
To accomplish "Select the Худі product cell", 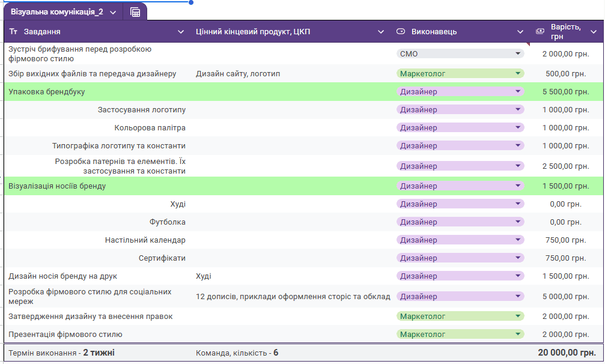I will click(292, 276).
